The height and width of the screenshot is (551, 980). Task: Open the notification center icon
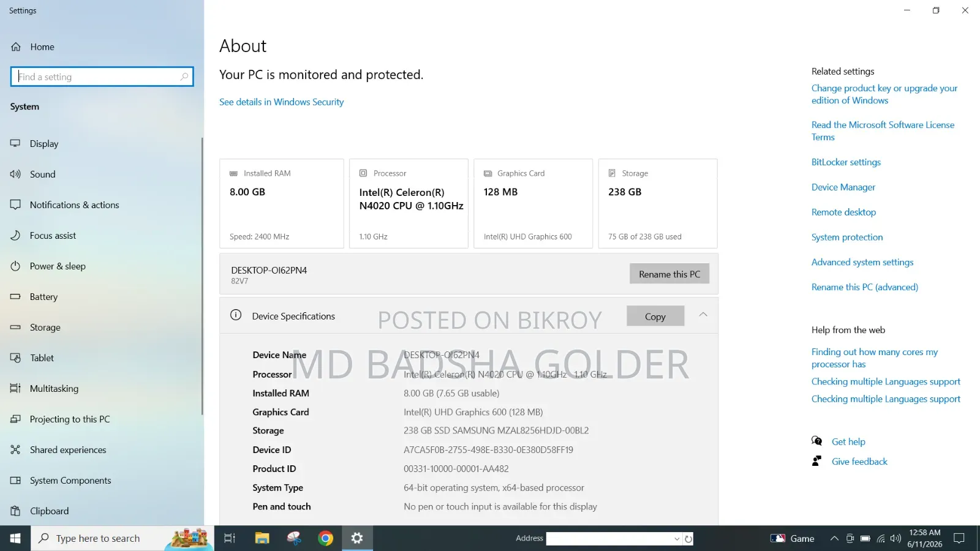pyautogui.click(x=959, y=539)
